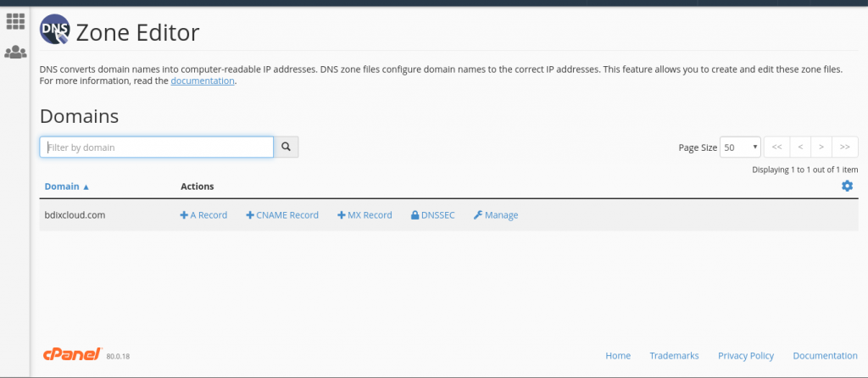The height and width of the screenshot is (378, 868).
Task: Add an A Record for bdixcloud.com
Action: pyautogui.click(x=203, y=215)
